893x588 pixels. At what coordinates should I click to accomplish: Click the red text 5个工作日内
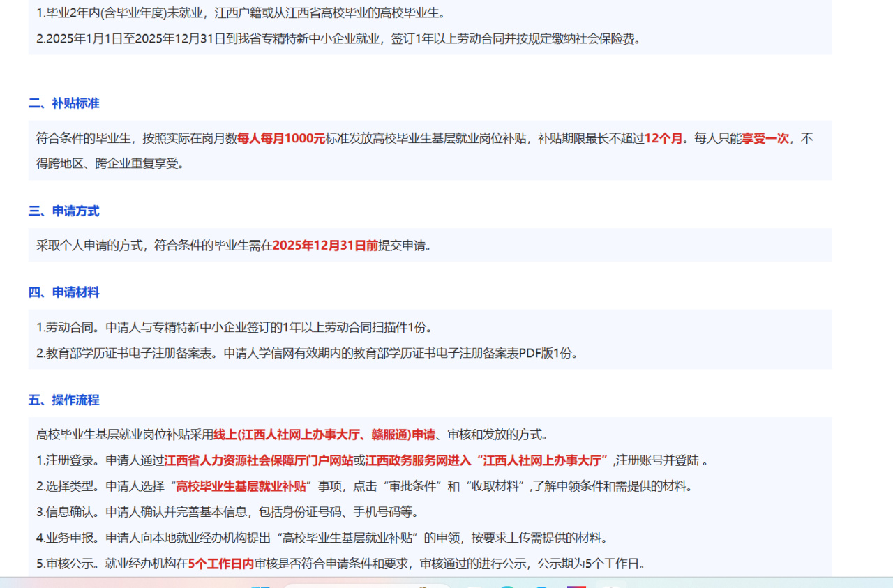[221, 564]
